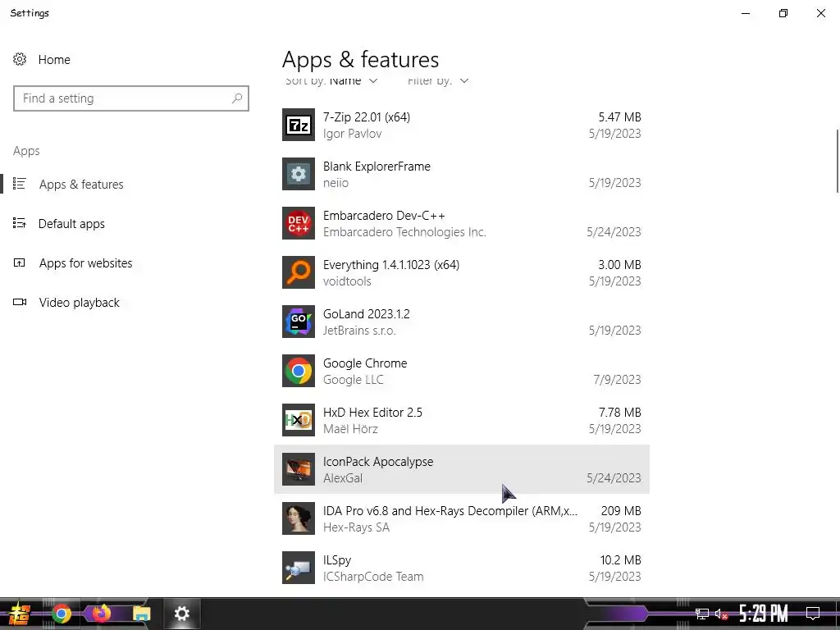Image resolution: width=840 pixels, height=630 pixels.
Task: Click the Apps for websites sidebar icon
Action: point(20,263)
